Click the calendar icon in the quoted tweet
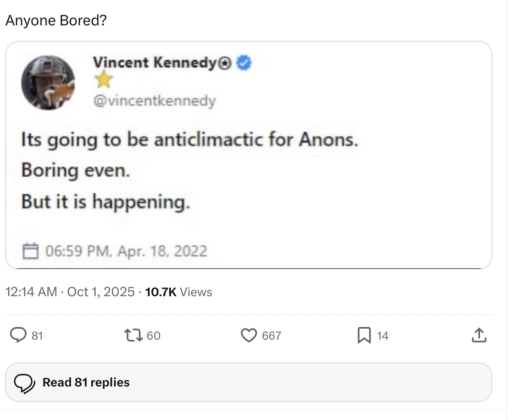516x420 pixels. click(30, 251)
